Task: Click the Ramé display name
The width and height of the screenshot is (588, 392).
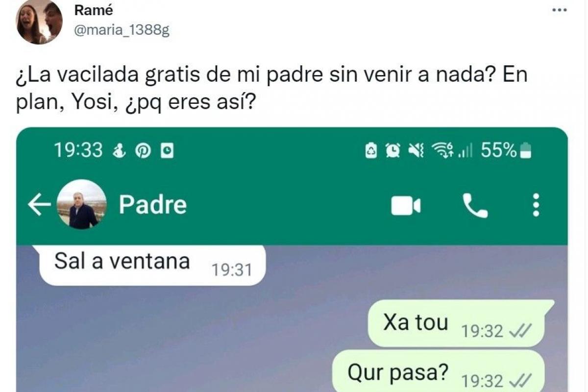Action: tap(93, 10)
